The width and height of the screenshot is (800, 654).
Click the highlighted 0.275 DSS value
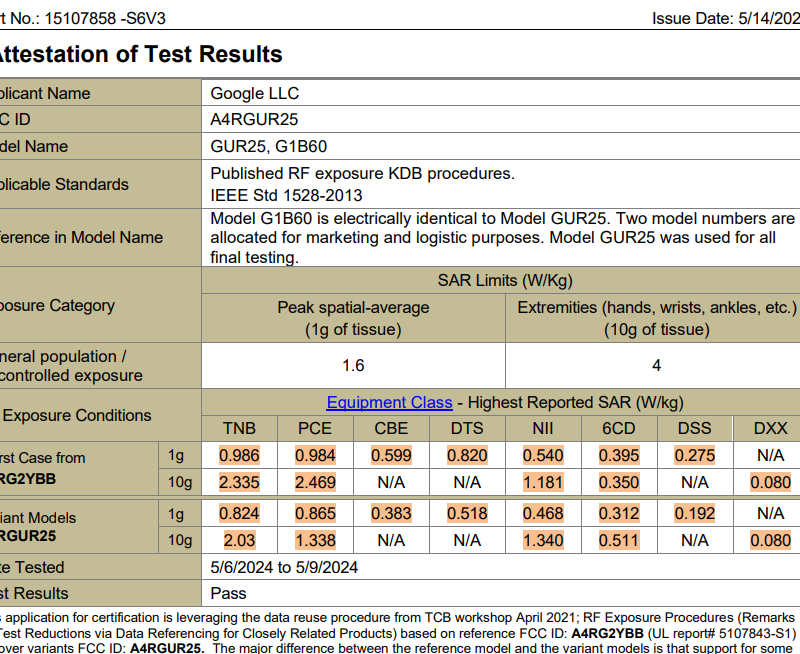coord(695,456)
